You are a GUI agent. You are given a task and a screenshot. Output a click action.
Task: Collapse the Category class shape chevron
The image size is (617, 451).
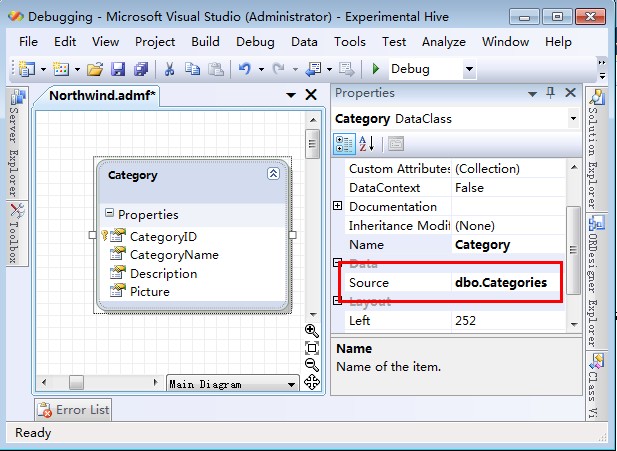[x=273, y=174]
